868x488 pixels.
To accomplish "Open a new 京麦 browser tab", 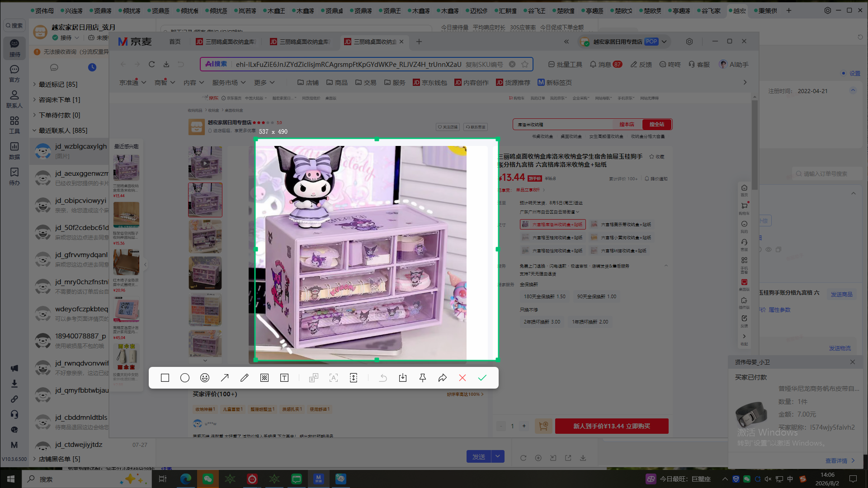I will tap(419, 42).
